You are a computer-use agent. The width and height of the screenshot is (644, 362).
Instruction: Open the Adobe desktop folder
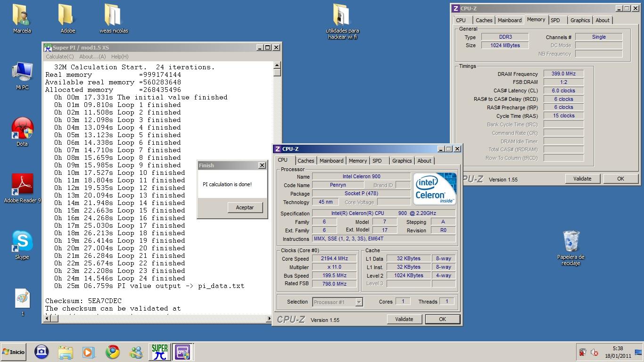coord(67,19)
